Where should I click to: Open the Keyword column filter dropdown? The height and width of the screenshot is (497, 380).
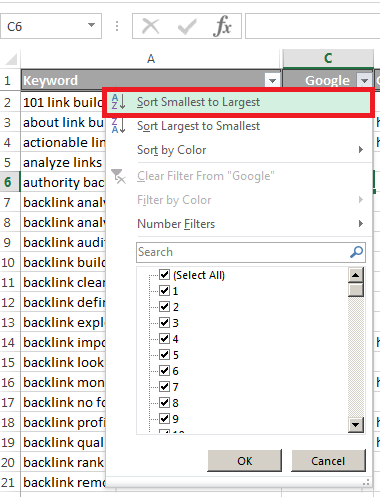tap(272, 80)
